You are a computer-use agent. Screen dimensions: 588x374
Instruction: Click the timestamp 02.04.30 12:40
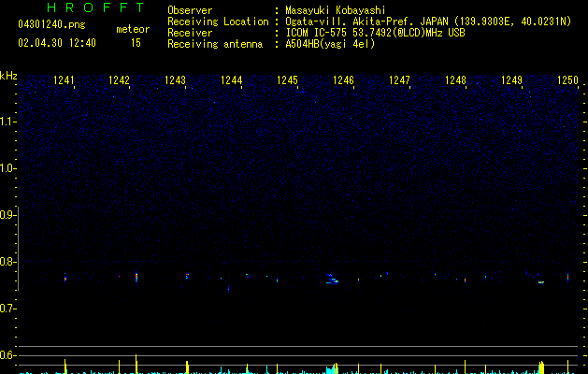click(57, 43)
